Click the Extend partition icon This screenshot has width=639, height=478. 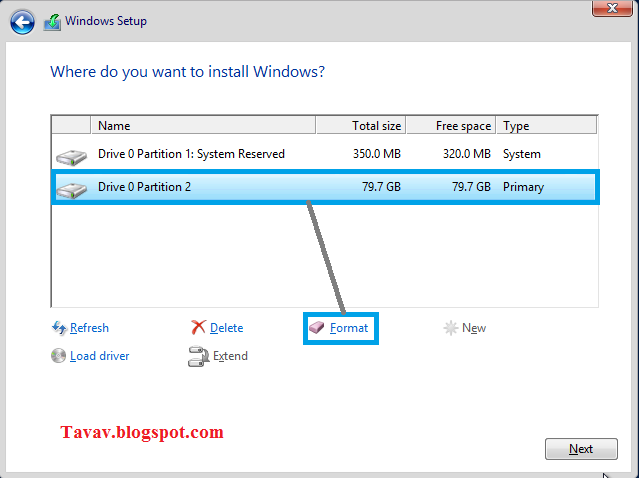coord(198,356)
